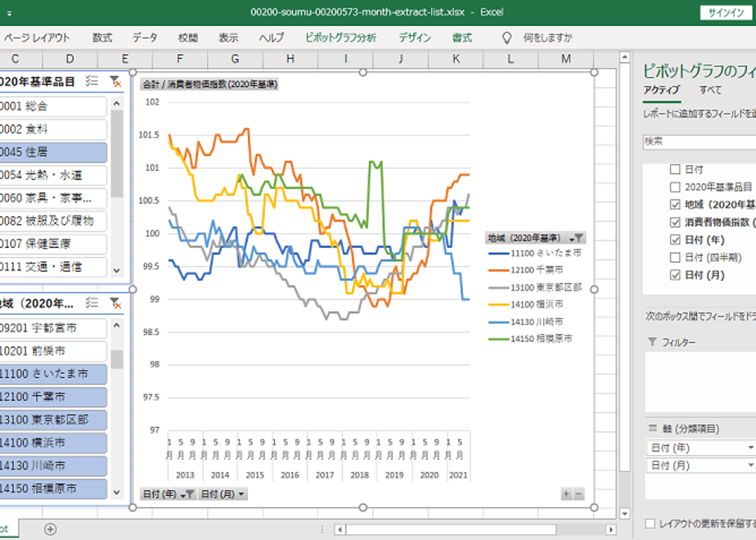Open the 日付 (月) axis field dropdown in pane
The width and height of the screenshot is (756, 540).
click(751, 466)
